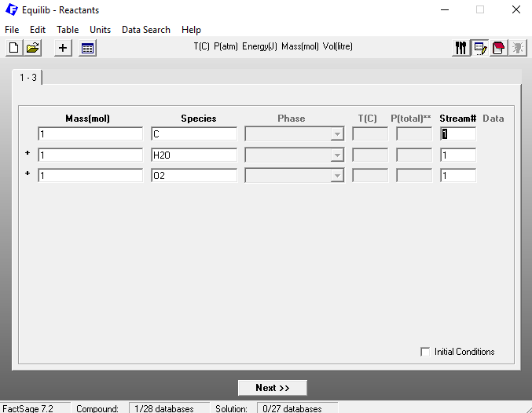Click Mass field for species C
The width and height of the screenshot is (532, 413).
tap(90, 134)
